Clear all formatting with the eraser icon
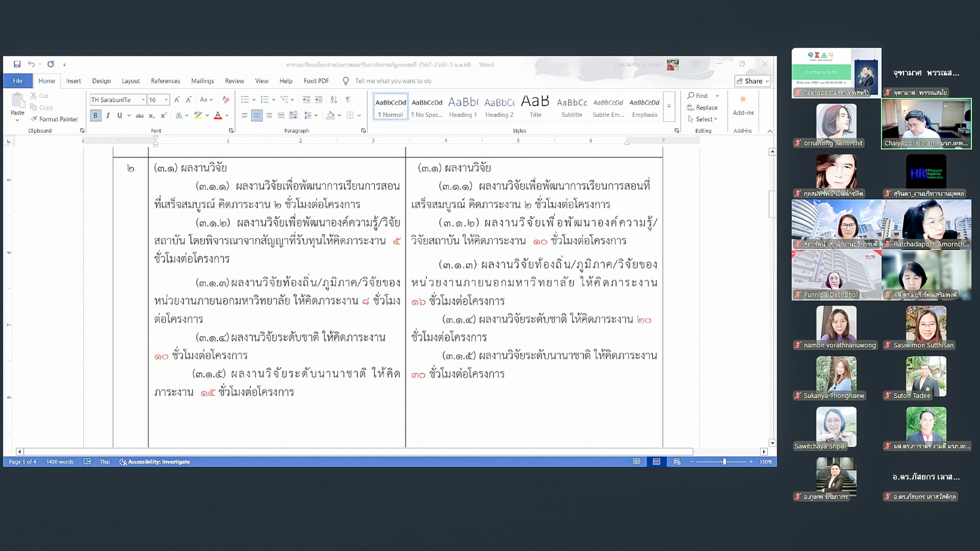The image size is (980, 551). click(226, 100)
